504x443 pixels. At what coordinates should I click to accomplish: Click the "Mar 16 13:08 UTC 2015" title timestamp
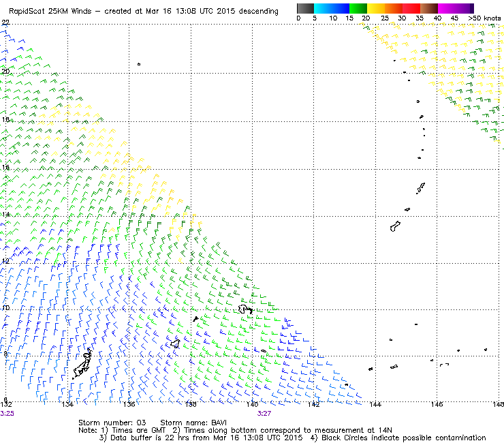click(190, 12)
